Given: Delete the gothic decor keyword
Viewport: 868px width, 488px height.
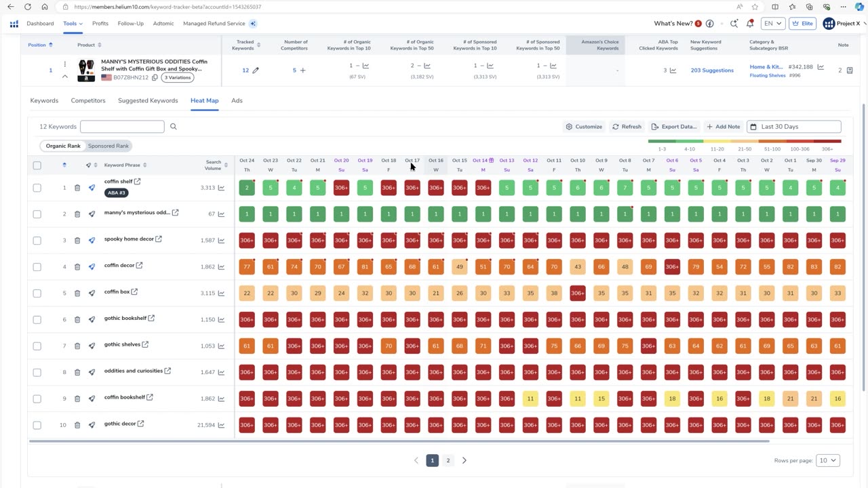Looking at the screenshot, I should coord(77,426).
